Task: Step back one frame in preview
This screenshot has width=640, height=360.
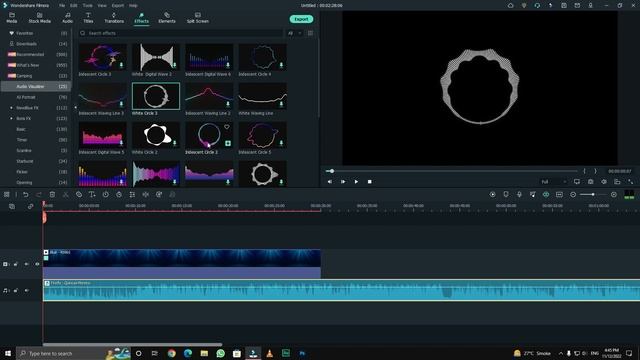Action: pyautogui.click(x=329, y=182)
